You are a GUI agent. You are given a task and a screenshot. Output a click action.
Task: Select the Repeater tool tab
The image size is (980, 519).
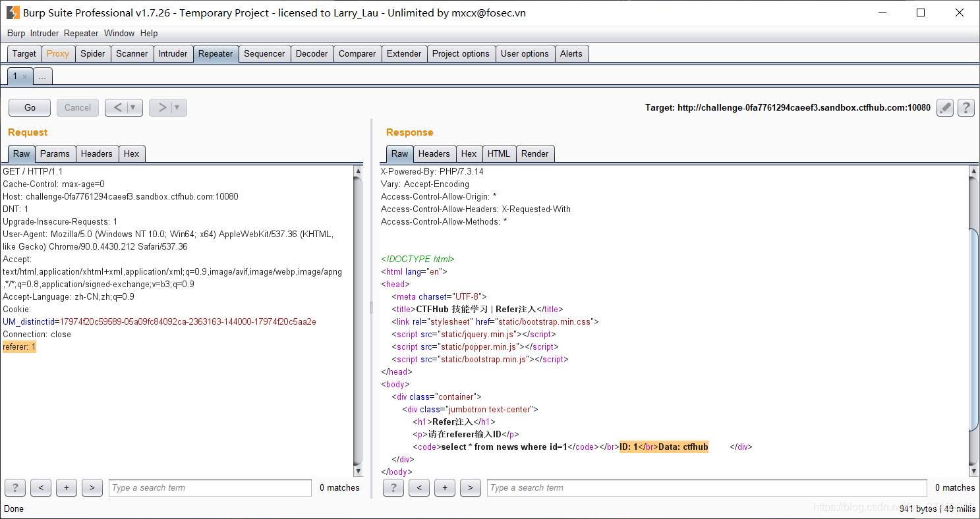tap(216, 53)
